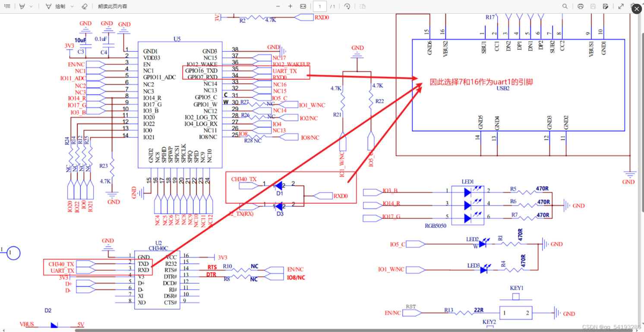
Task: Click the GPIO7_RXD pin name
Action: pos(202,77)
